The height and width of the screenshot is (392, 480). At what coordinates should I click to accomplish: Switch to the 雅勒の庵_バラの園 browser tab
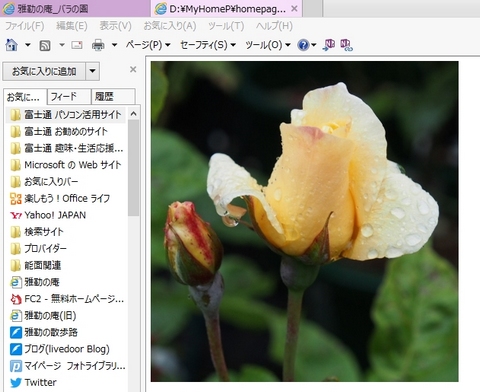75,9
